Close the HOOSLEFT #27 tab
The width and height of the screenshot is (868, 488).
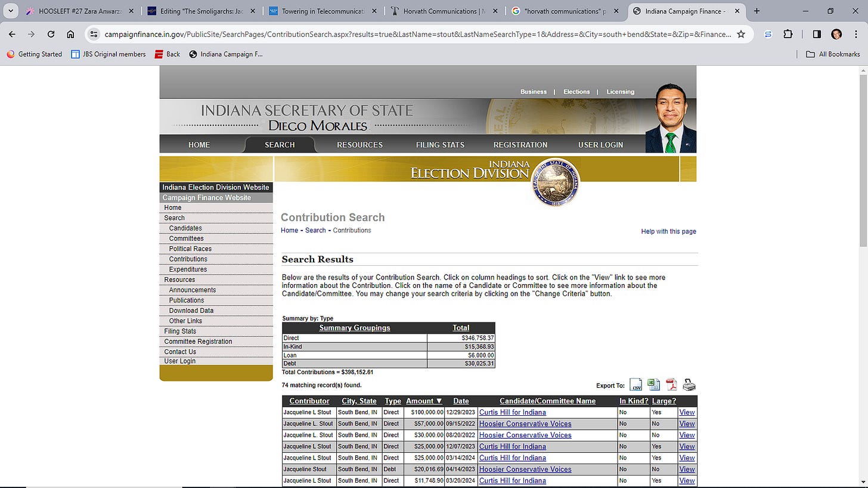[x=131, y=11]
